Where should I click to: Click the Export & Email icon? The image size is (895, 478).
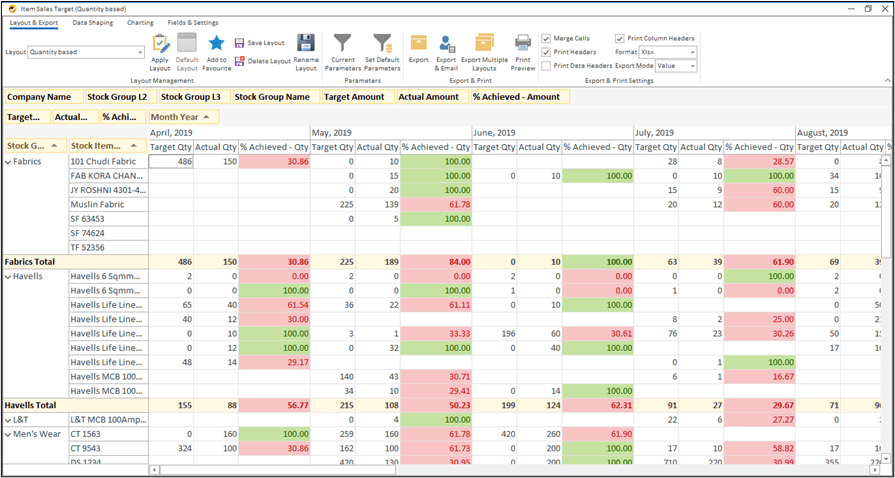pos(448,43)
